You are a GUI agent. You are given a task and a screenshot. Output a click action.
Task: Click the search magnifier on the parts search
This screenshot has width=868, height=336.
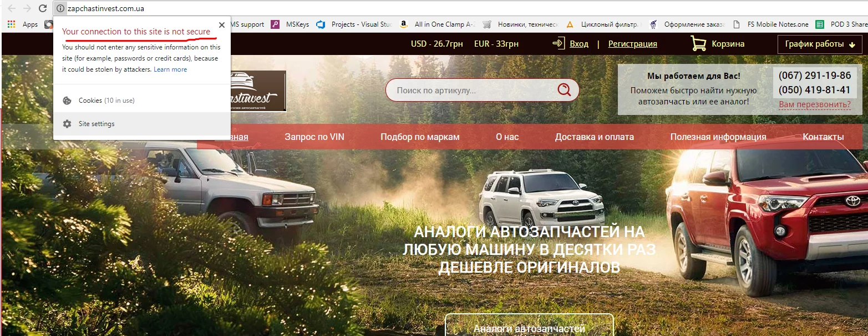click(x=564, y=89)
